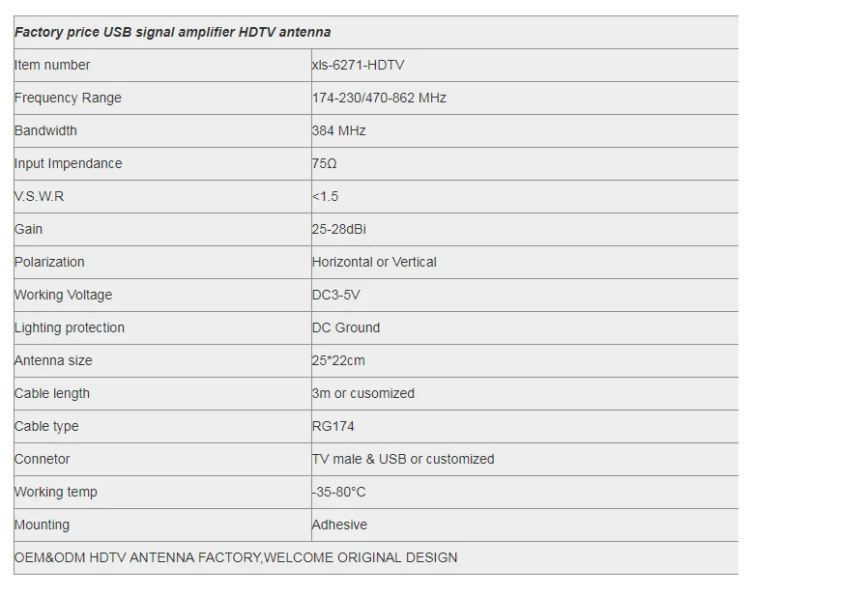Click the table title 'Factory price USB signal amplifier HDTV antenna'

[173, 32]
